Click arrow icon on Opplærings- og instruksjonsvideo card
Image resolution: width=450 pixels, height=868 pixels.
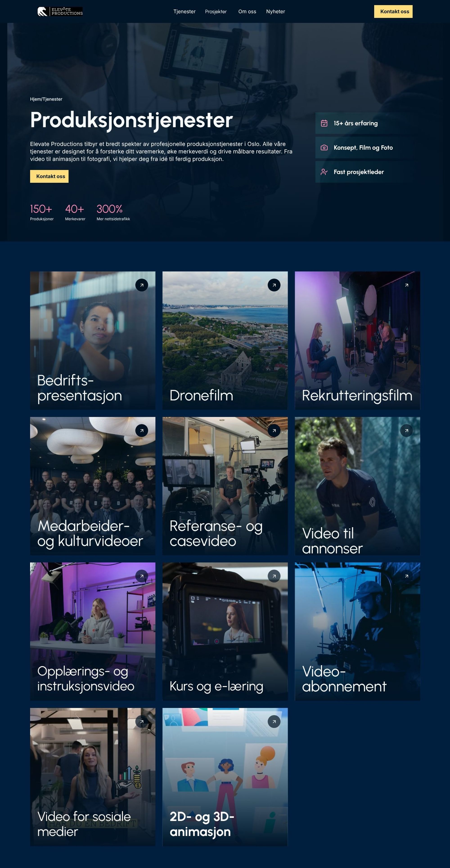pos(142,576)
